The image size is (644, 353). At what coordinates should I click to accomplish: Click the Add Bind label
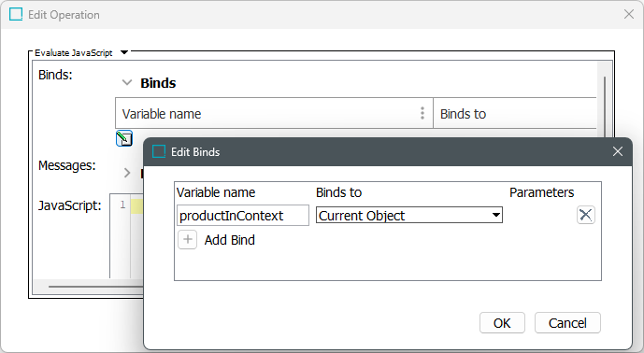pos(230,240)
